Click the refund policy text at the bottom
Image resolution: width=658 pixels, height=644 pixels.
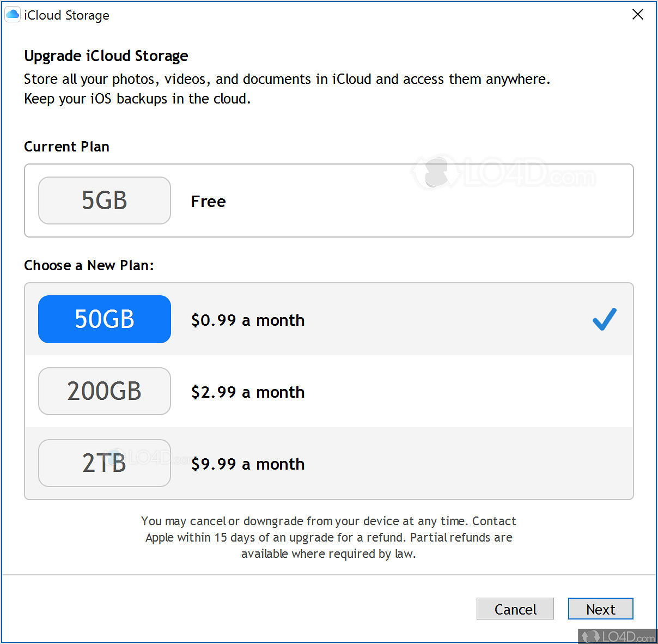328,537
